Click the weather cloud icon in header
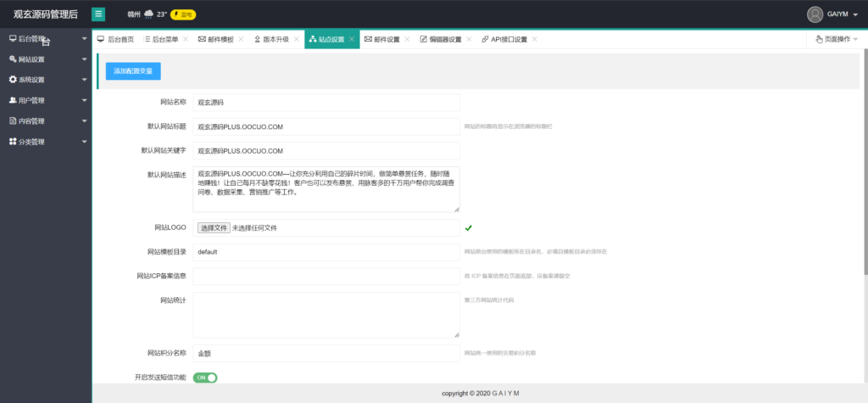The width and height of the screenshot is (868, 403). (x=149, y=14)
